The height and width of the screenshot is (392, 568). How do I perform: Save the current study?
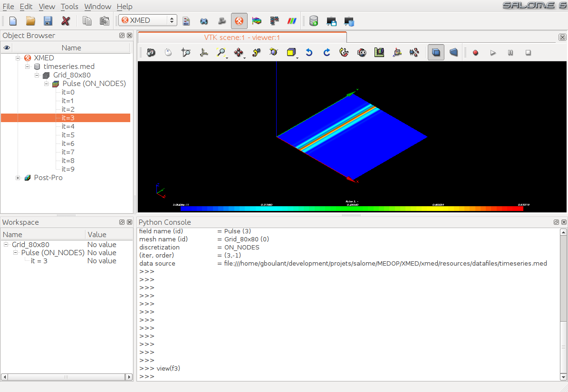pyautogui.click(x=48, y=21)
